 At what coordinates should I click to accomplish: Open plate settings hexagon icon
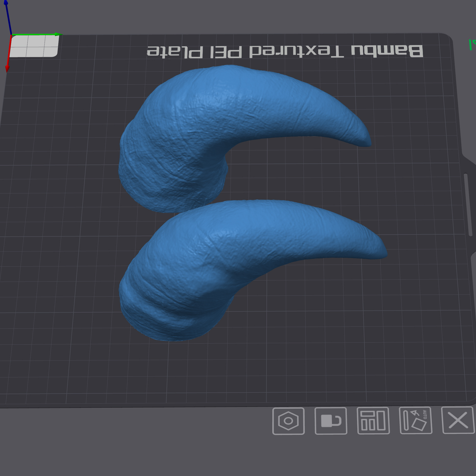288,421
